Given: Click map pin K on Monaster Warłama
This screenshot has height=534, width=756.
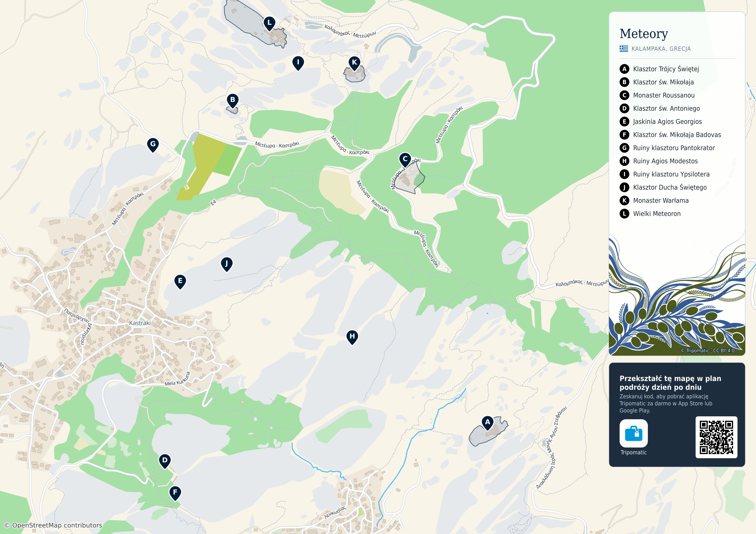Looking at the screenshot, I should (x=354, y=63).
